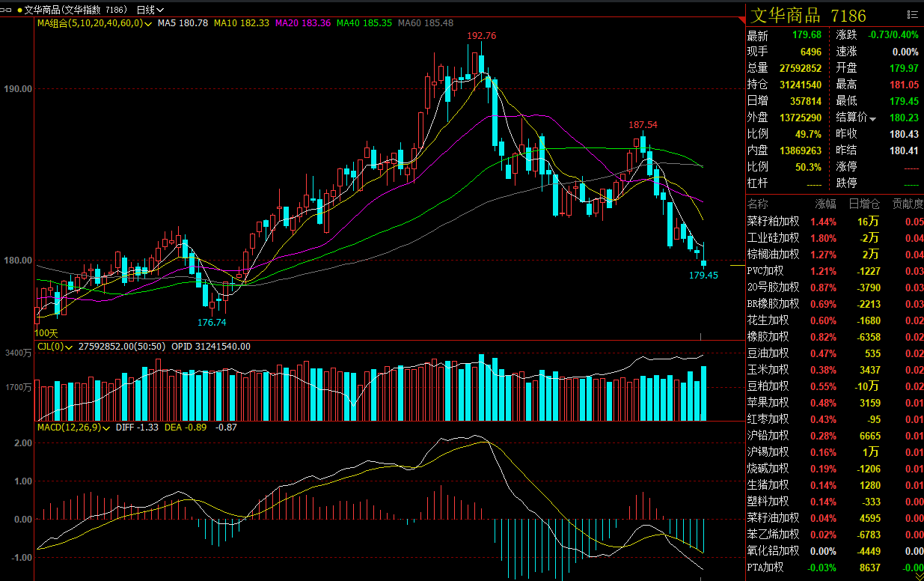
Task: Click the MA5 180.78 legend label
Action: (x=183, y=23)
